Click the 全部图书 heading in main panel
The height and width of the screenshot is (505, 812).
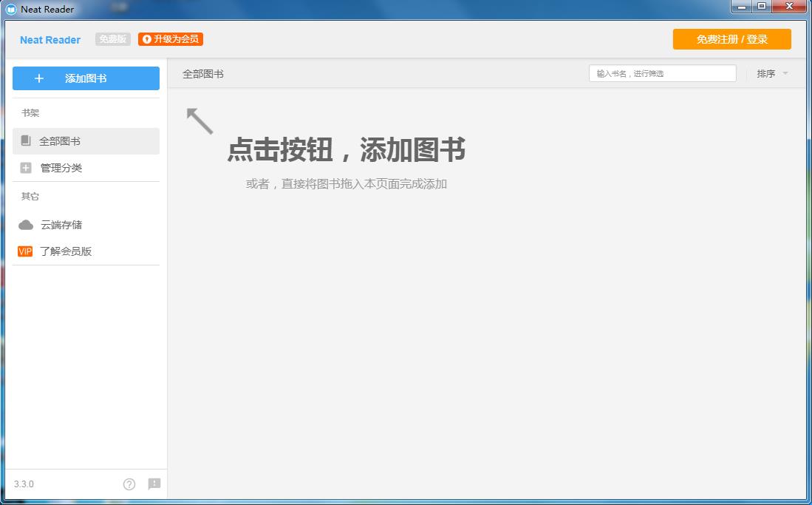pos(203,74)
